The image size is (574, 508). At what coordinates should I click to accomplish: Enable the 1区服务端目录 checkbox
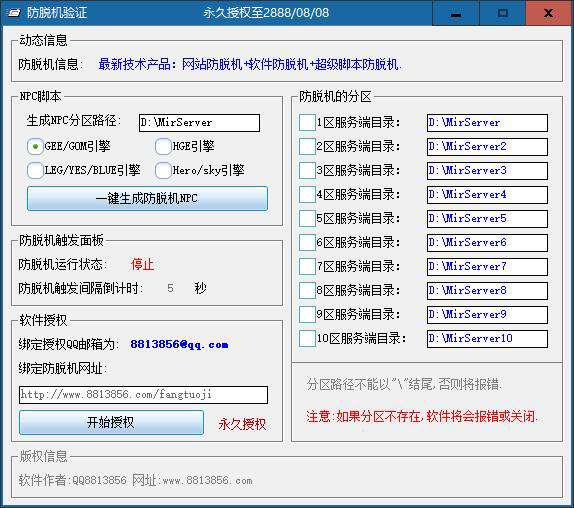307,123
